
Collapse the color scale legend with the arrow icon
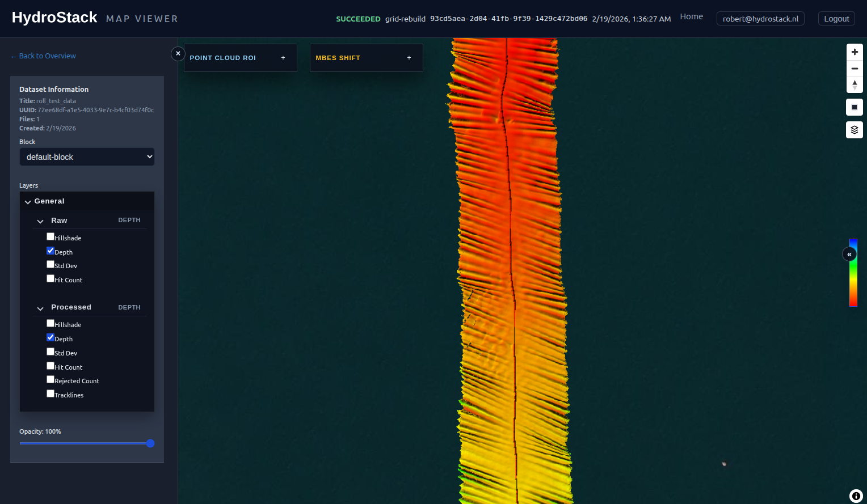click(x=849, y=254)
